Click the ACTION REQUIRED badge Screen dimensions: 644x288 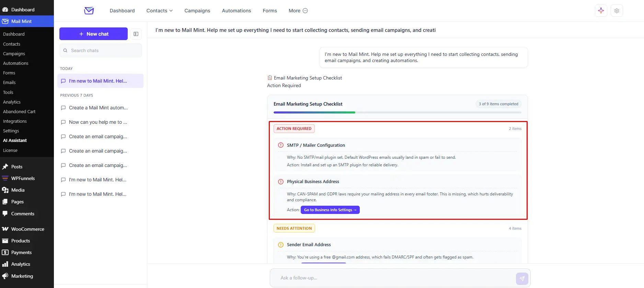point(294,129)
